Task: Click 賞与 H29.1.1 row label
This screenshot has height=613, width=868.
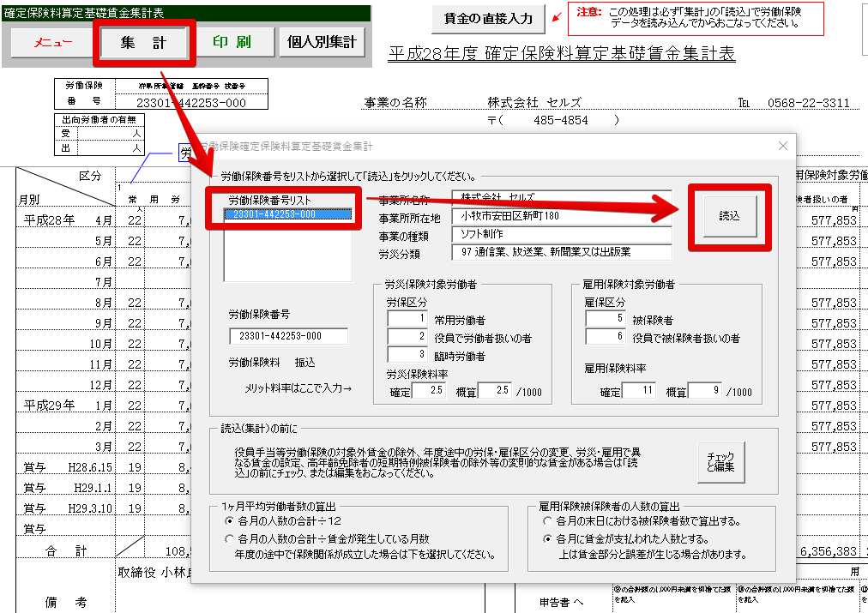Action: pyautogui.click(x=68, y=488)
